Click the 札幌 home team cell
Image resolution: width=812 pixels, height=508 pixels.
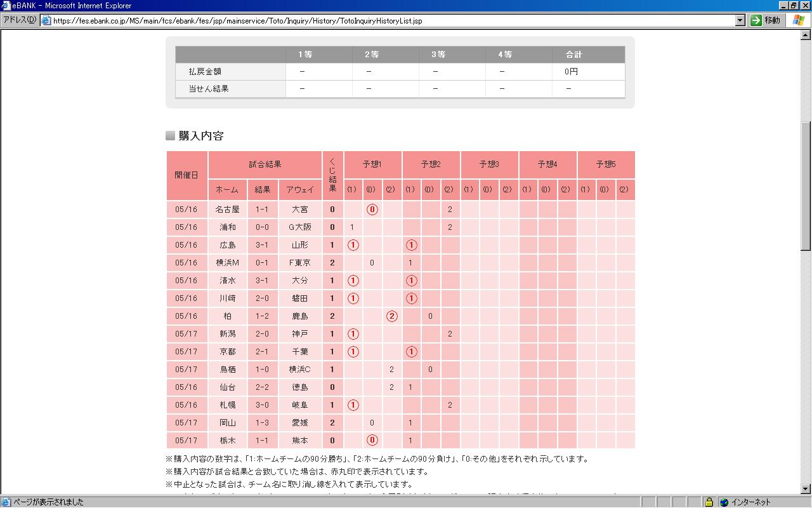pyautogui.click(x=227, y=405)
